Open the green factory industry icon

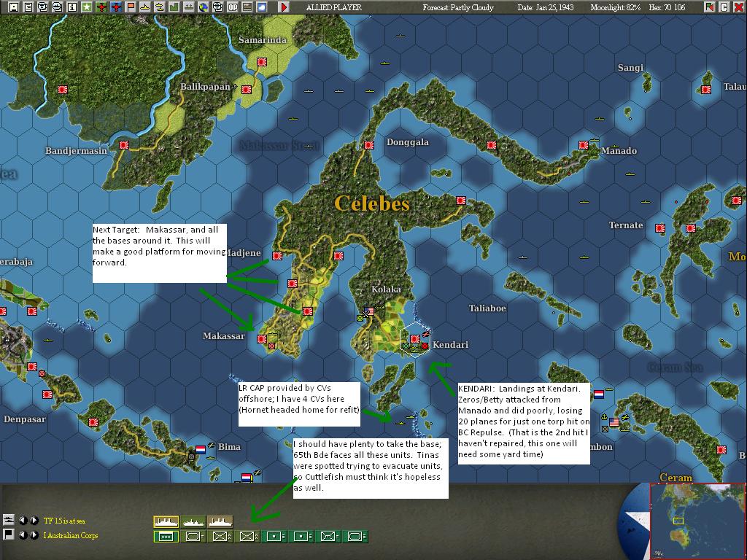174,7
